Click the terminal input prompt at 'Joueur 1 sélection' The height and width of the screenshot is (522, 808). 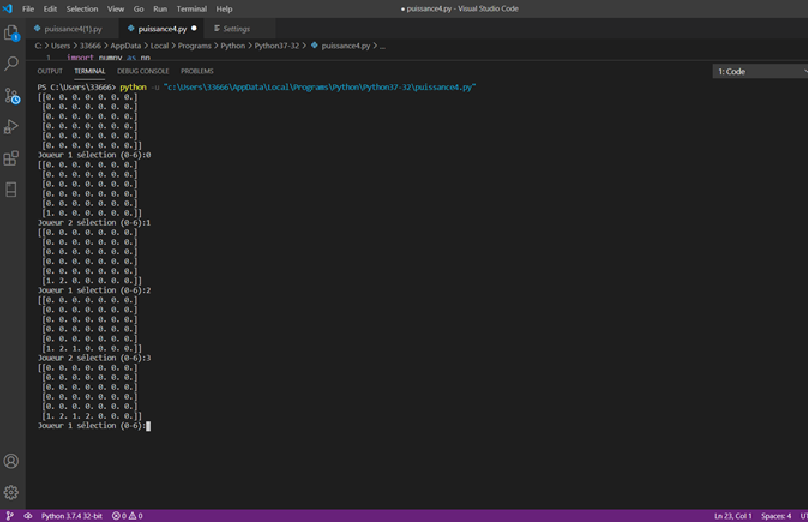click(148, 426)
